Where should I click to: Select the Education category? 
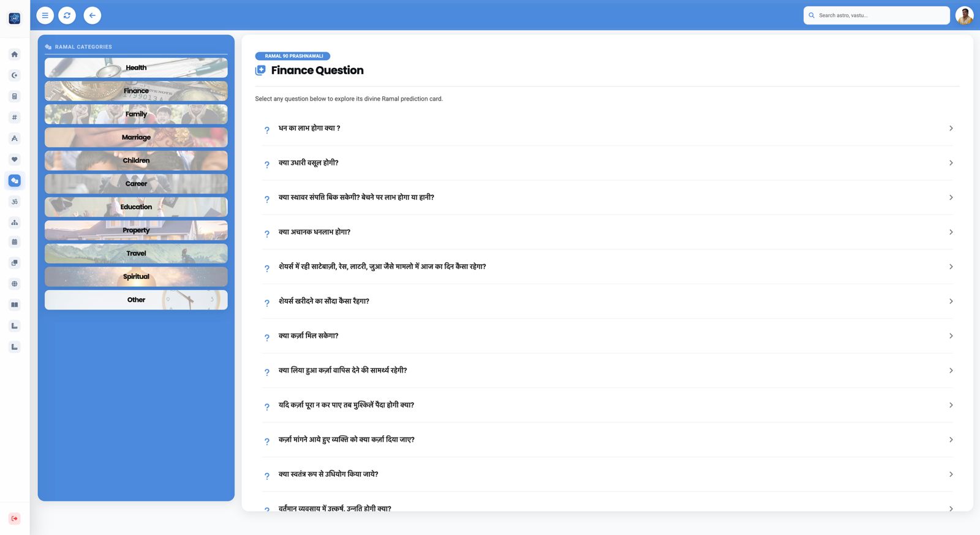[x=136, y=207]
